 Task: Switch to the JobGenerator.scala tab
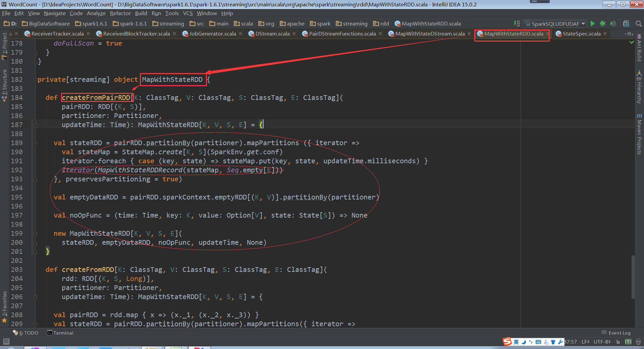click(213, 34)
